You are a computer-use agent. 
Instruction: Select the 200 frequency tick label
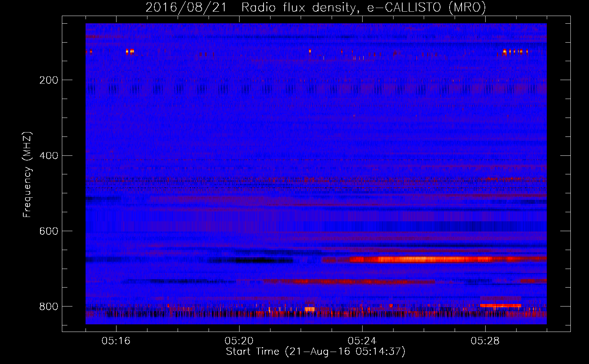click(x=49, y=80)
